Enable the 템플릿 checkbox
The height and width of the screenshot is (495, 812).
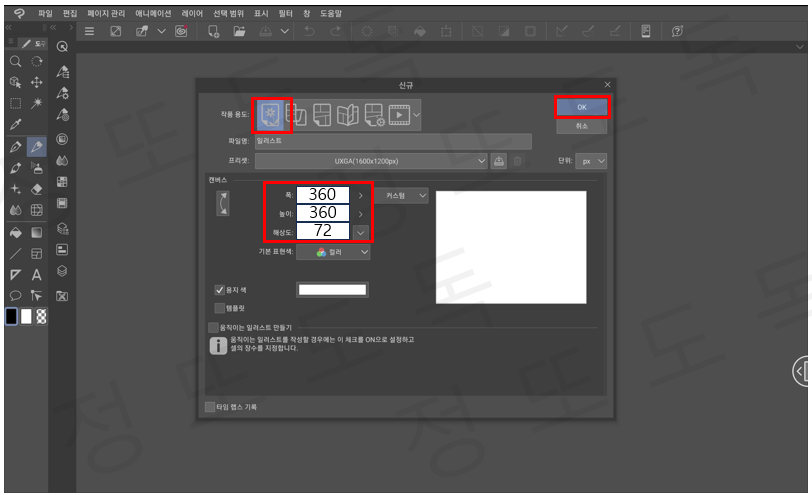tap(220, 308)
